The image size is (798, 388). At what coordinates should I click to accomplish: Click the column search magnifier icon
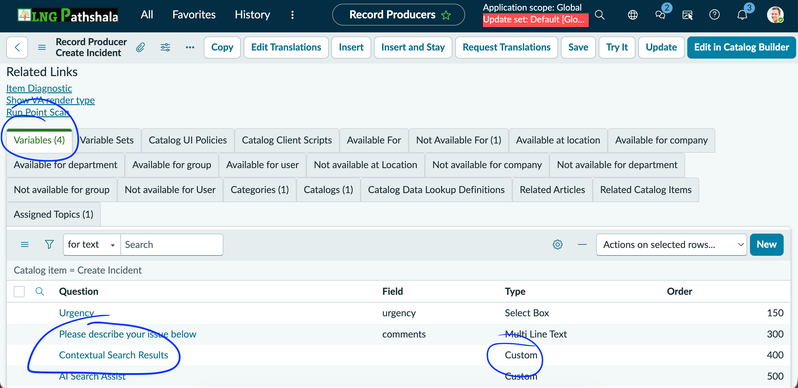pyautogui.click(x=40, y=292)
